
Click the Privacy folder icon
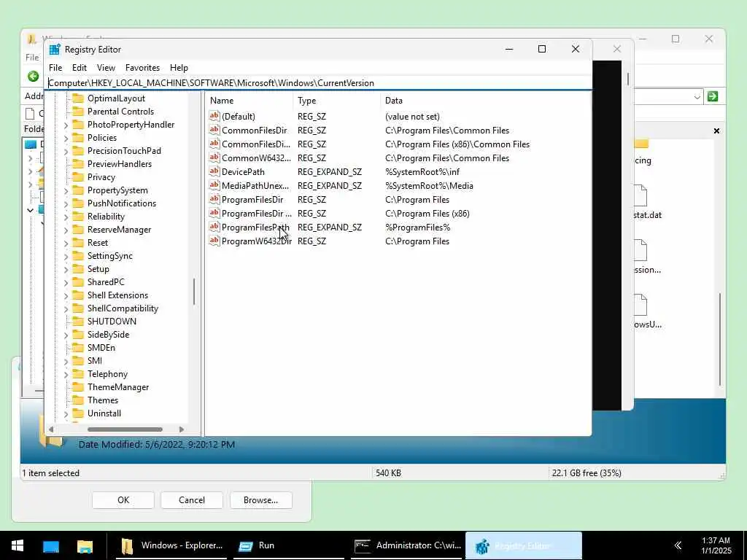coord(78,177)
